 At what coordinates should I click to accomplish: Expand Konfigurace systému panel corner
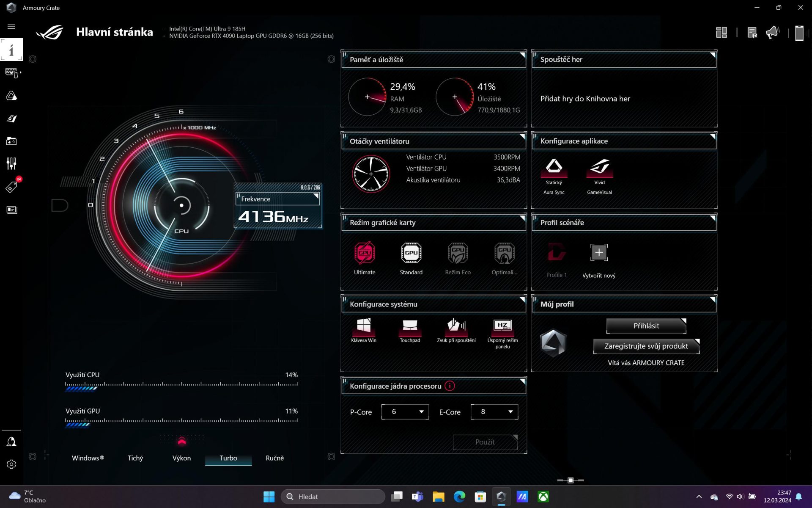click(x=522, y=300)
